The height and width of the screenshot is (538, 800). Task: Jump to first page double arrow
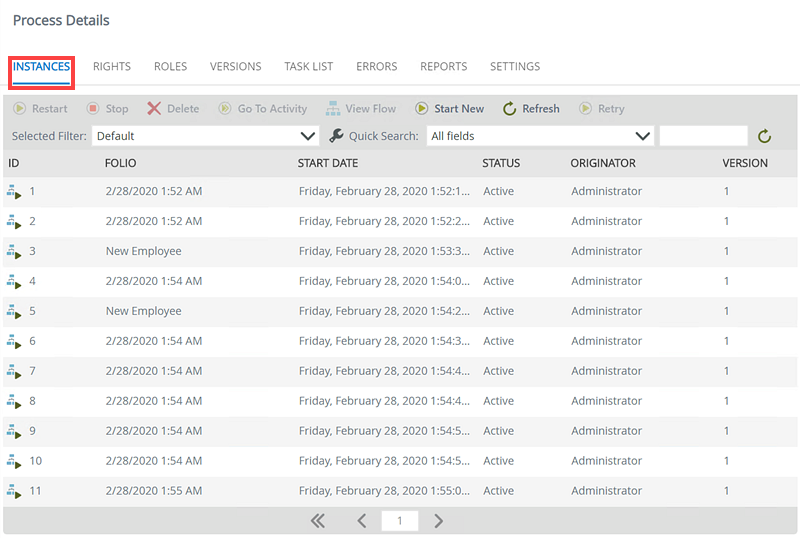pos(318,521)
